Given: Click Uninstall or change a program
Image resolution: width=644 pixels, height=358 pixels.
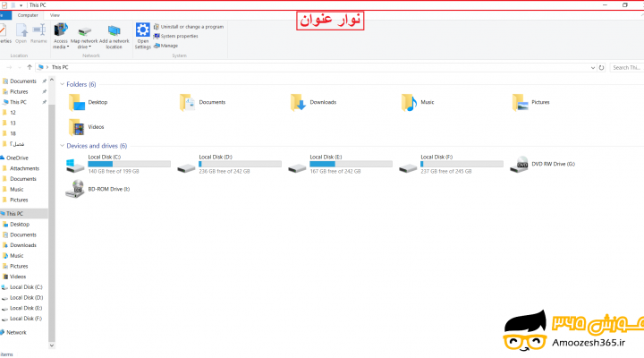Looking at the screenshot, I should click(189, 27).
